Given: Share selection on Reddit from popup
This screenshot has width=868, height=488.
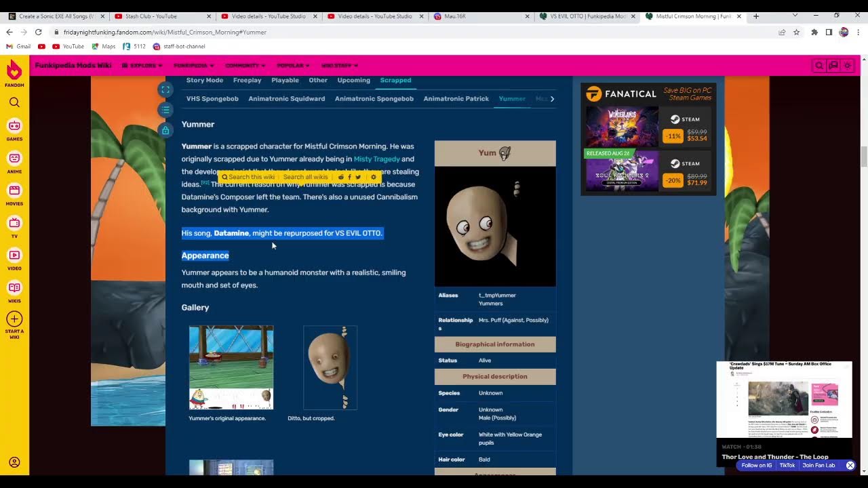Looking at the screenshot, I should [340, 177].
